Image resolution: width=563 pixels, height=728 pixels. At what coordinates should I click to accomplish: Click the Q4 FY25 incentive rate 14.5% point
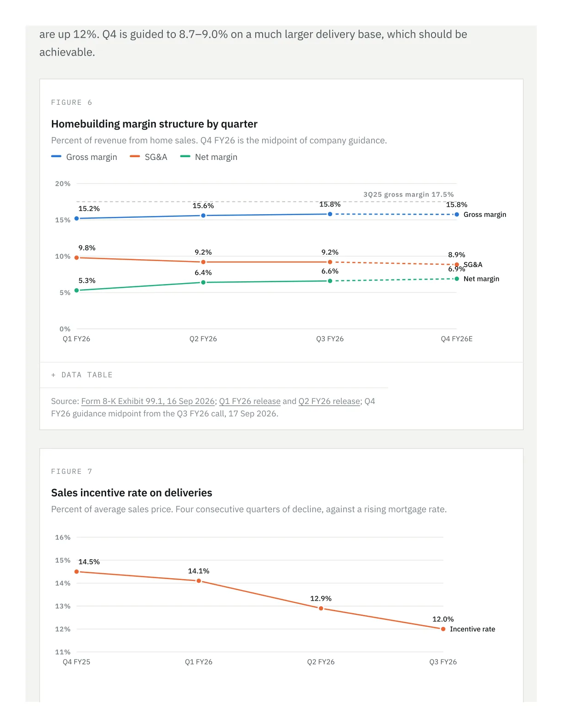(x=77, y=572)
